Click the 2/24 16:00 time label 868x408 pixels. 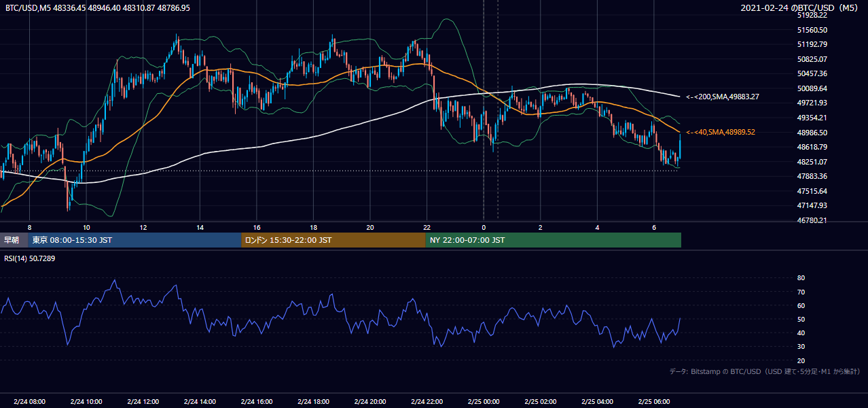point(257,401)
